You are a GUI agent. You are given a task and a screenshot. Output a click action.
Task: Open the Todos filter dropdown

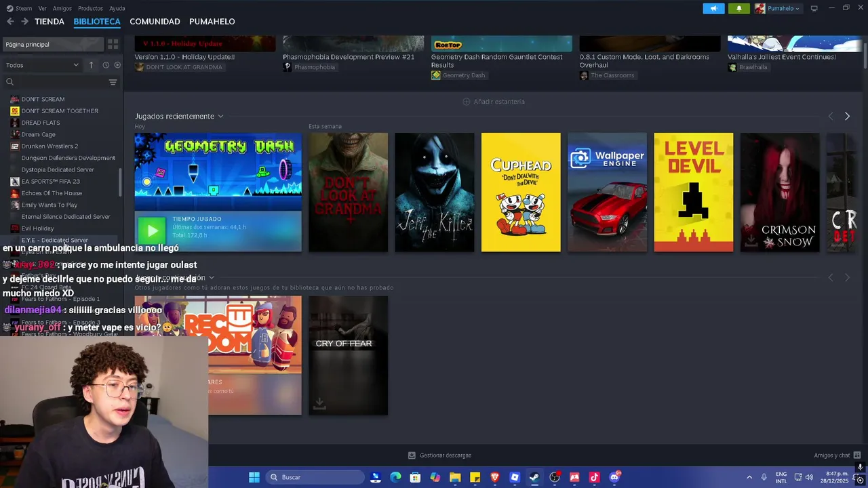click(42, 65)
